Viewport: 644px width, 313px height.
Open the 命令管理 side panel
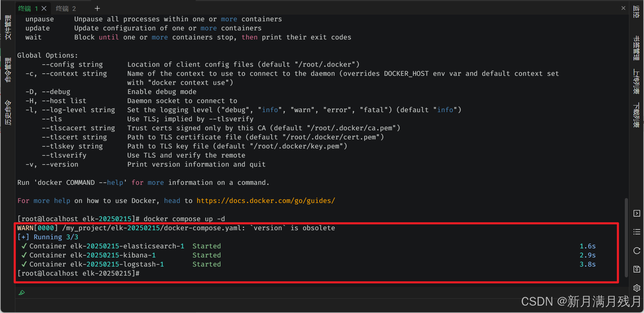pos(8,70)
